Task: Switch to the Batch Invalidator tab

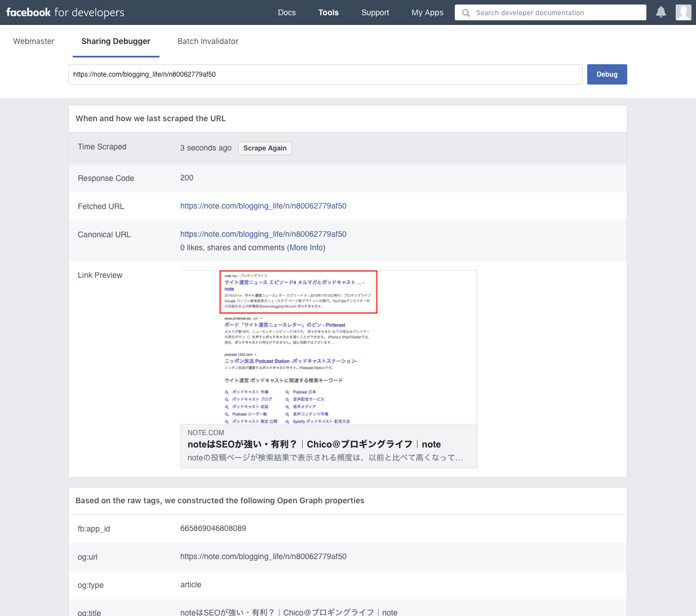Action: (x=208, y=41)
